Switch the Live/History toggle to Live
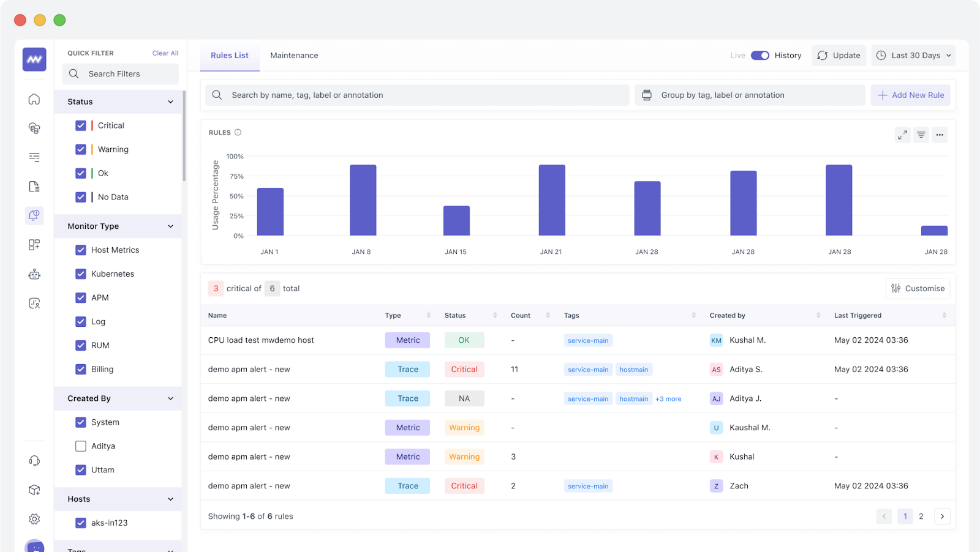 [759, 55]
